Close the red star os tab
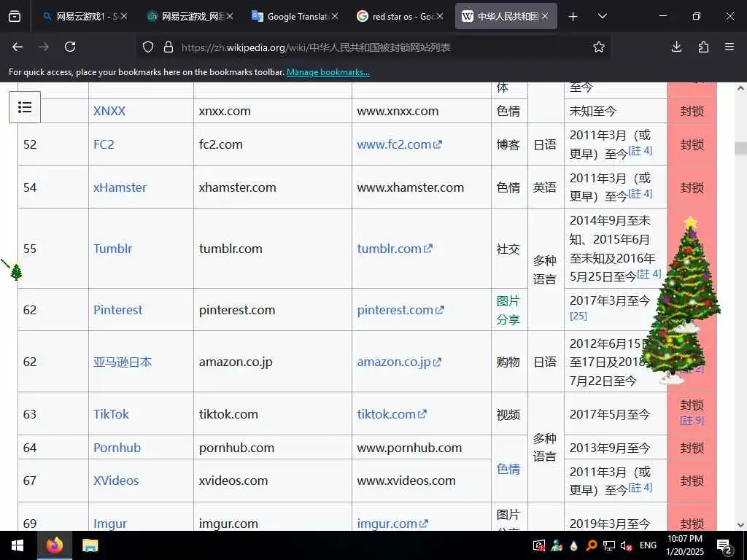The height and width of the screenshot is (560, 747). pos(440,16)
